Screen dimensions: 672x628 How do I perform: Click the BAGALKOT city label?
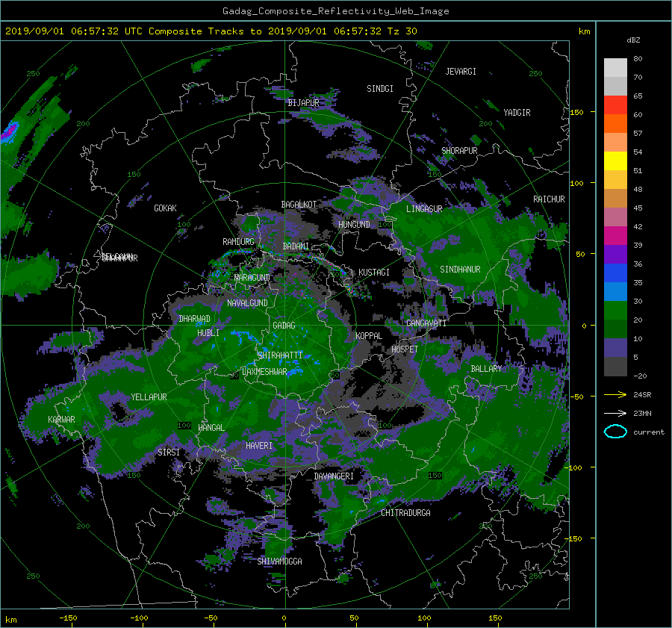(x=299, y=205)
